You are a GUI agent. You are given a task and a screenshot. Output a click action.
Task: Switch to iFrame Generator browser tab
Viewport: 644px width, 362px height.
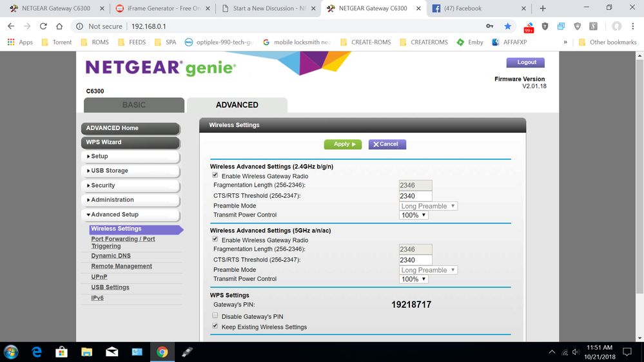click(162, 8)
